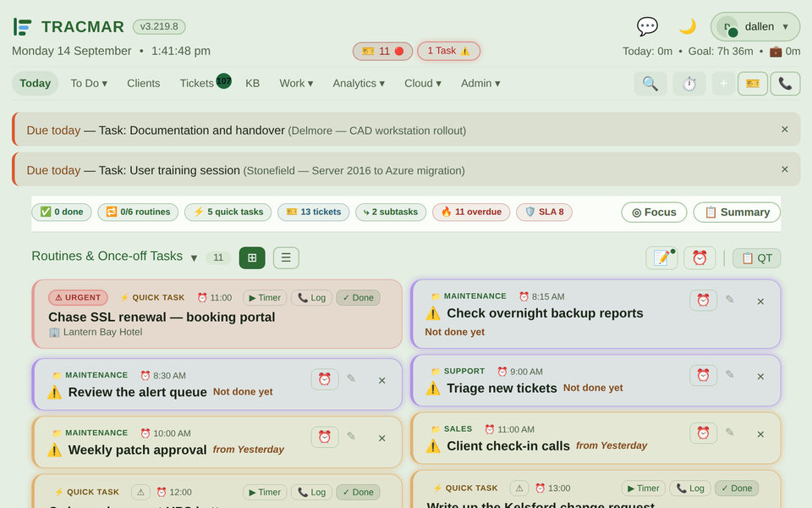Expand the Cloud menu
The width and height of the screenshot is (812, 508).
click(423, 84)
